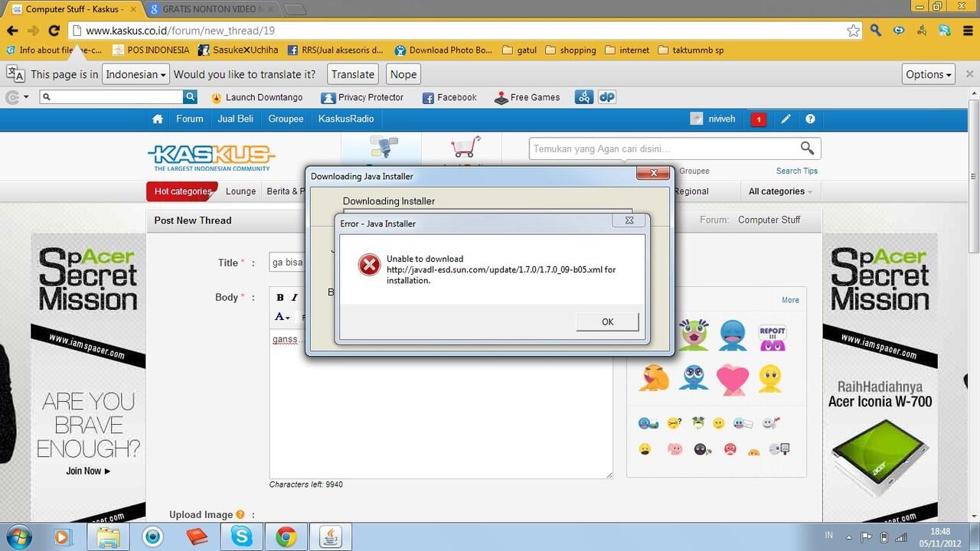Close the Error - Java Installer dialog
This screenshot has height=551, width=980.
click(x=629, y=220)
